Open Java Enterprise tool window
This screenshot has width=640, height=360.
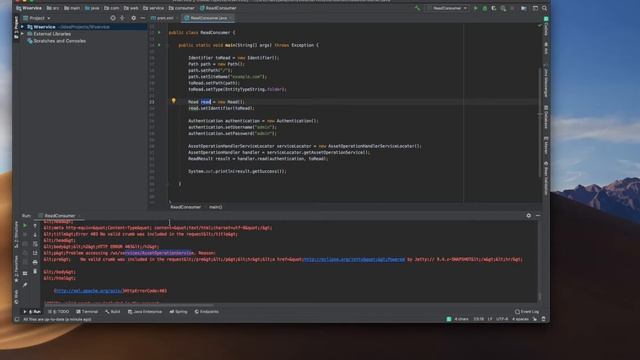coord(145,311)
